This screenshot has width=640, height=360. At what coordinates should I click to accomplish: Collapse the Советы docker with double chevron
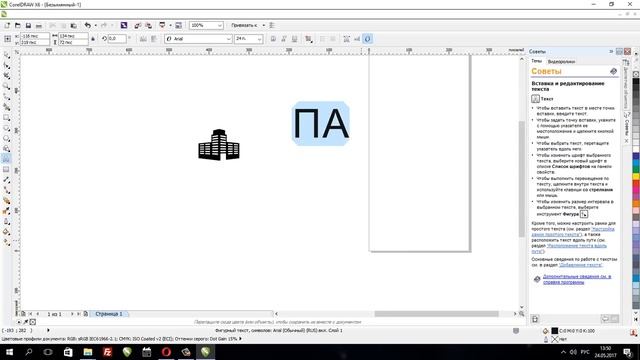point(611,51)
